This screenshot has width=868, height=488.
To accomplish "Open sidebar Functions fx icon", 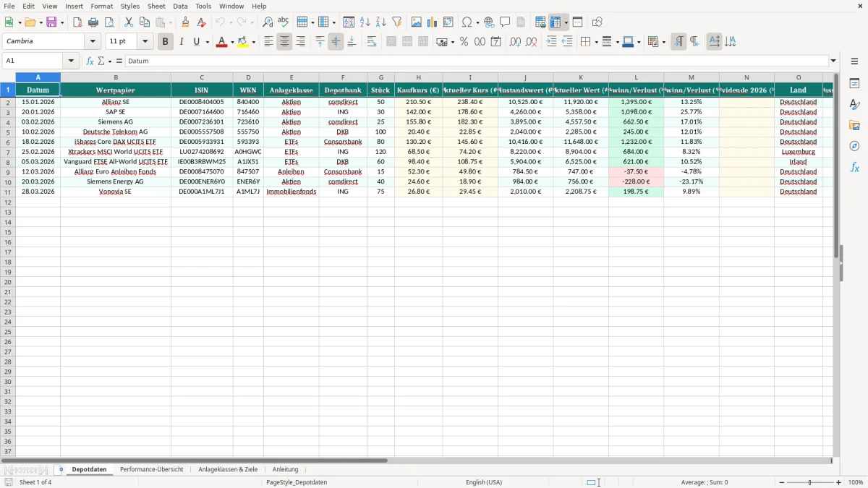I will point(854,167).
